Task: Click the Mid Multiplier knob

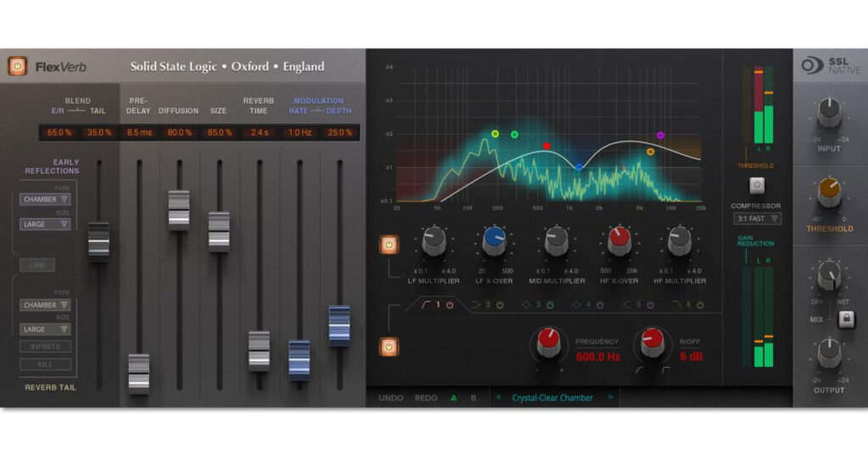Action: point(556,241)
